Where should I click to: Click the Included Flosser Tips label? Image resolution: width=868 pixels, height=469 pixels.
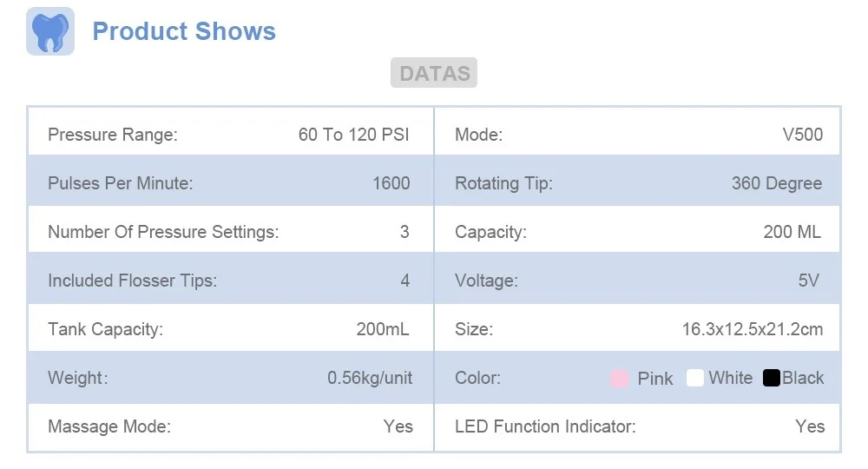[132, 281]
